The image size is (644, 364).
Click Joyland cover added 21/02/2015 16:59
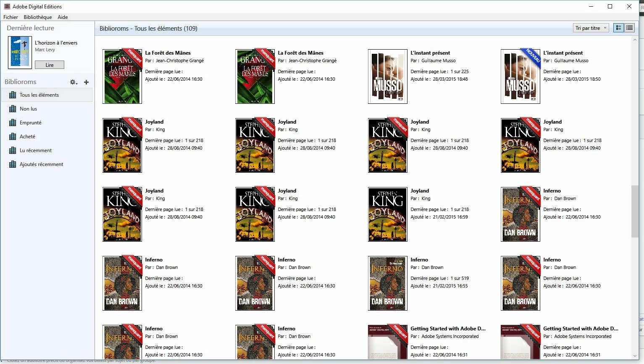click(x=387, y=214)
